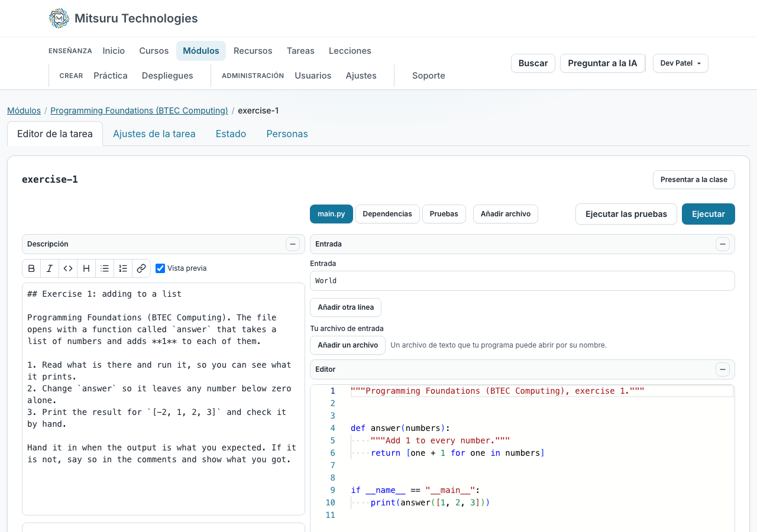Click the Mitsuru Technologies logo icon

(59, 18)
